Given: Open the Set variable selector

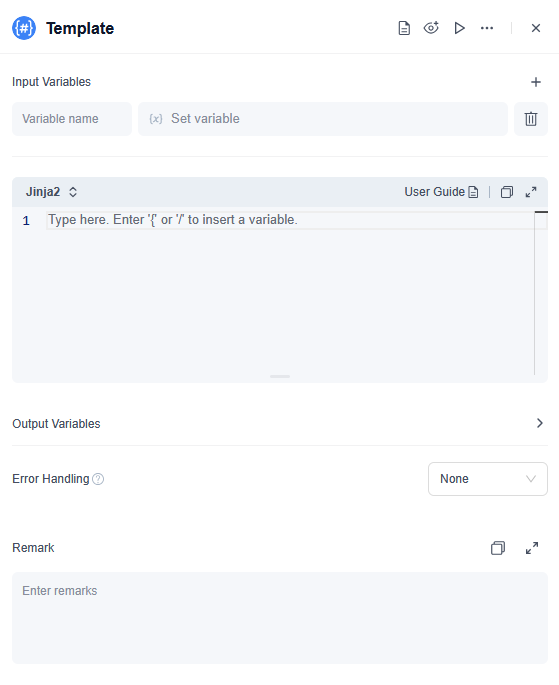Looking at the screenshot, I should pyautogui.click(x=323, y=119).
